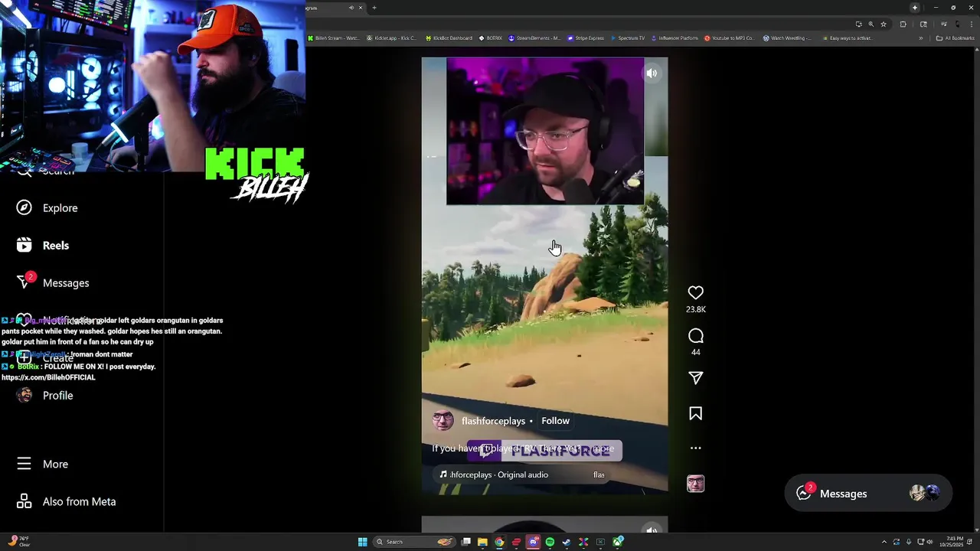This screenshot has width=980, height=551.
Task: Mute the Instagram tab via speaker icon
Action: [351, 8]
